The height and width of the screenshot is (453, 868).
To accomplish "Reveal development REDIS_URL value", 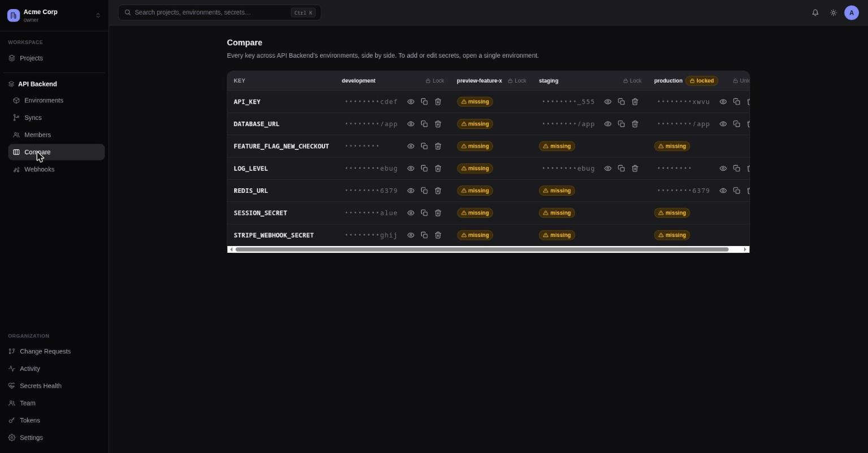I will (411, 191).
